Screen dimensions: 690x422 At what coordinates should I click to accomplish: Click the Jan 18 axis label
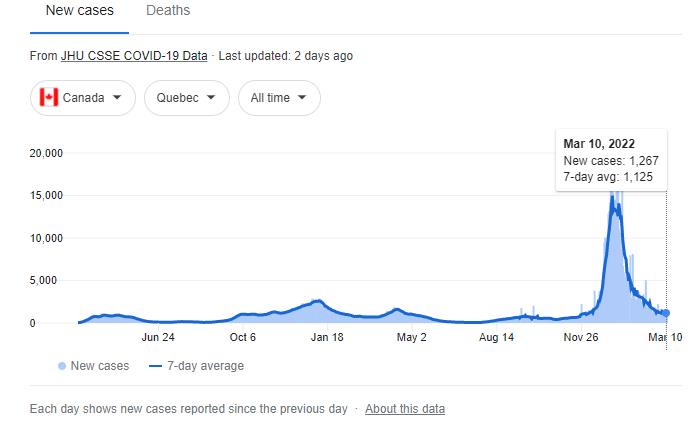point(327,338)
